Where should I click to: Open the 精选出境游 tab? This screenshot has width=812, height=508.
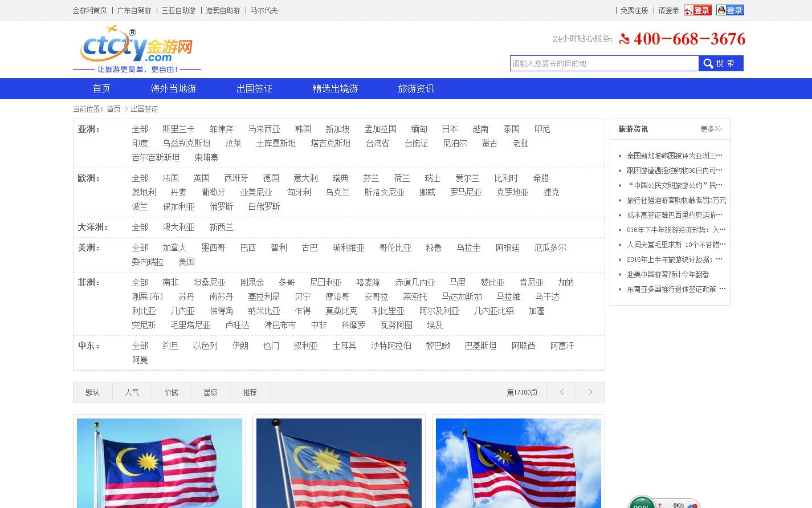tap(336, 88)
